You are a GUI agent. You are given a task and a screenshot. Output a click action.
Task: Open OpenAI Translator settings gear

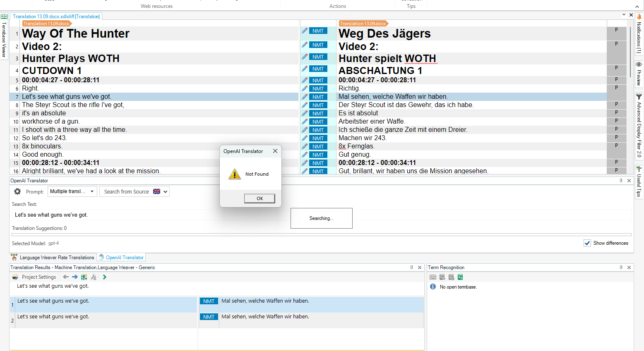point(17,191)
